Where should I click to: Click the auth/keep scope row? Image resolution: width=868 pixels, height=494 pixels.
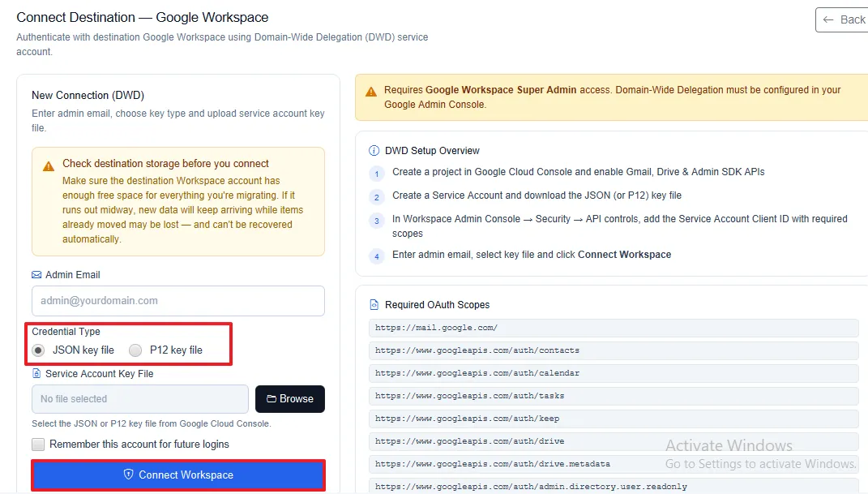614,419
